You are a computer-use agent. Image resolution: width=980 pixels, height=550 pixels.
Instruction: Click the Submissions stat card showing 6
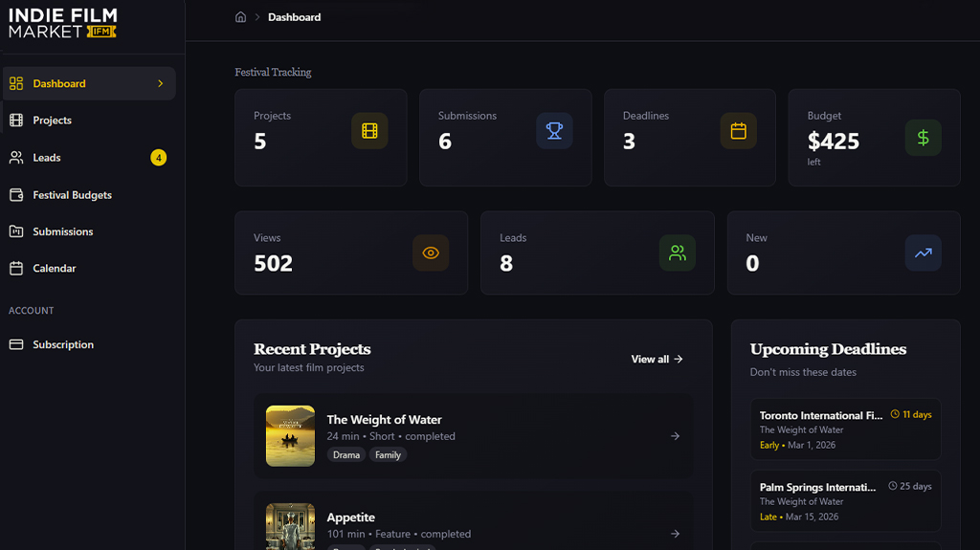[505, 138]
